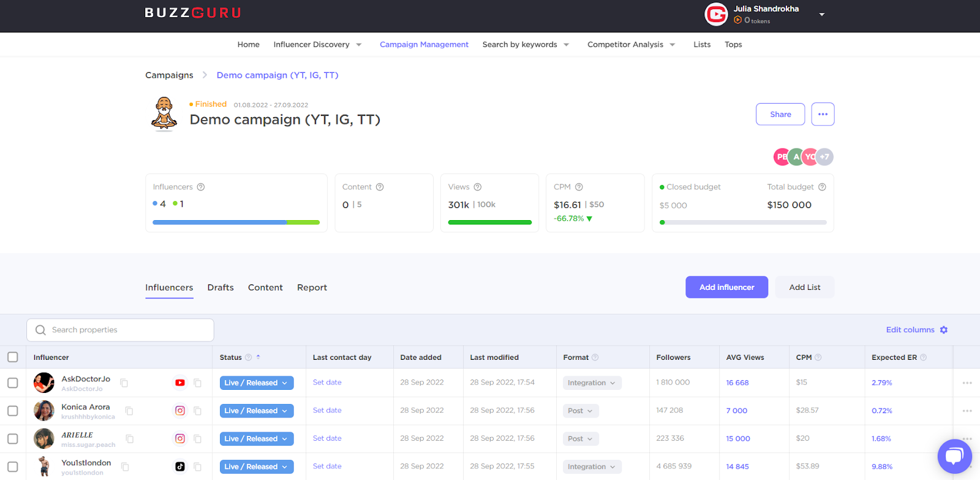Viewport: 980px width, 480px height.
Task: Sort by Status using the arrow icon
Action: tap(258, 357)
